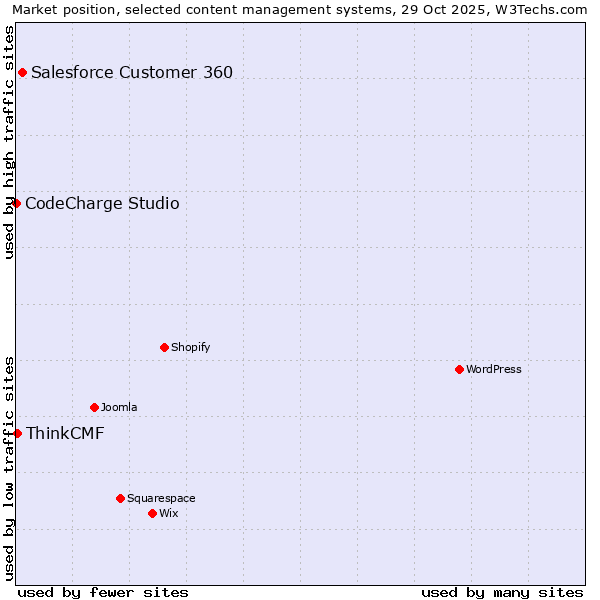Pick the ThinkCMF red data point
This screenshot has width=600, height=600.
[x=17, y=433]
